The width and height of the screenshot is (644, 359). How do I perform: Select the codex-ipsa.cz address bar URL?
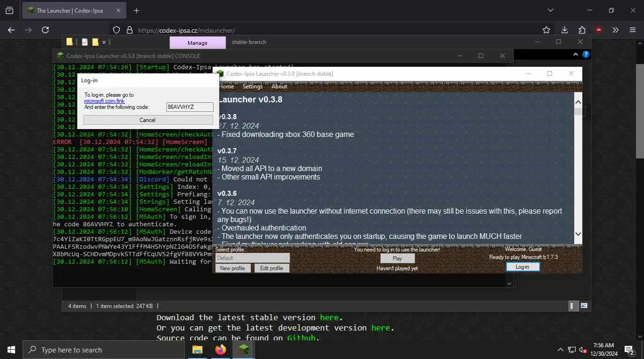coord(186,30)
